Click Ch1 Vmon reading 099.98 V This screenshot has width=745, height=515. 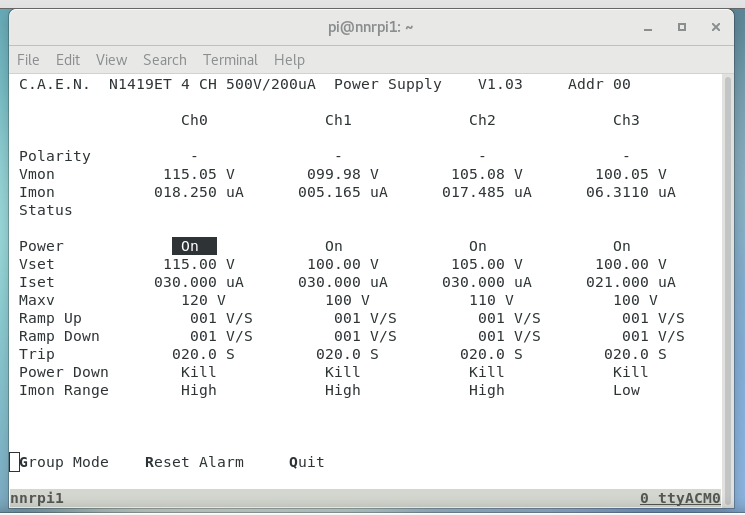[343, 174]
